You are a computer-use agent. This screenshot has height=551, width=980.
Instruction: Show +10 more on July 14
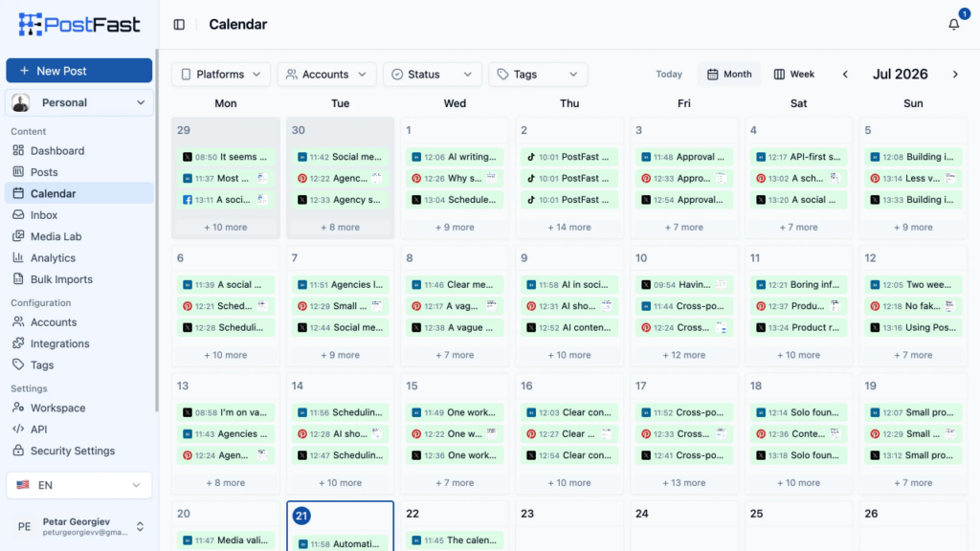[340, 483]
